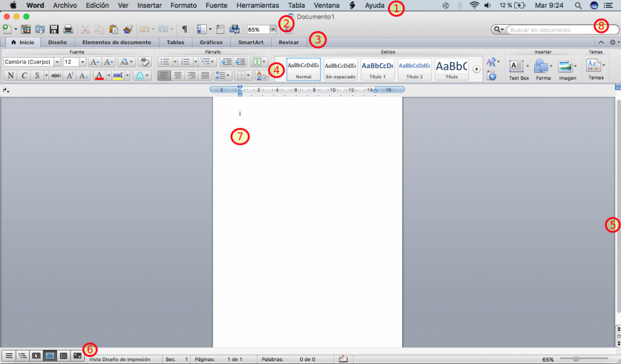Apply yellow text highlight icon

(x=118, y=74)
